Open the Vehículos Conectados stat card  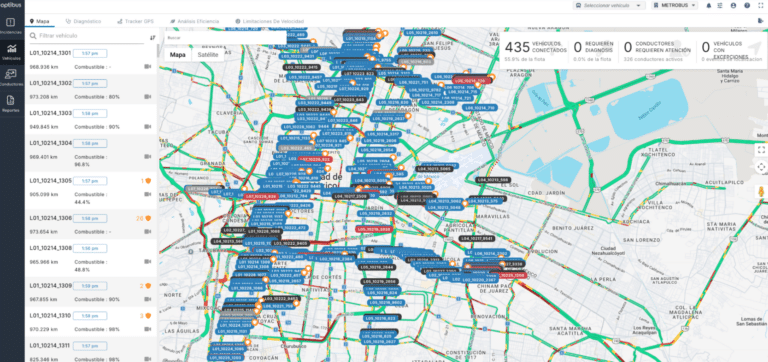535,50
